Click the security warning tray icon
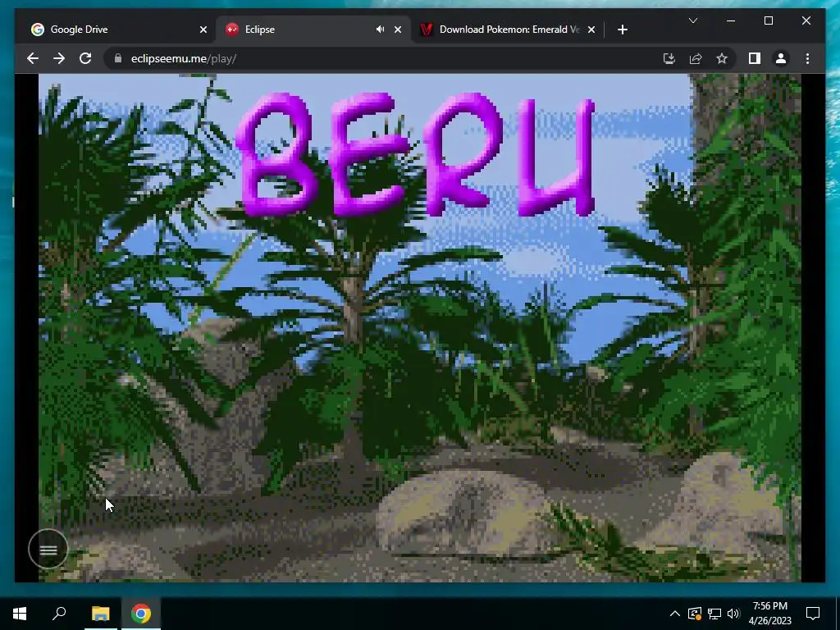Viewport: 840px width, 630px height. [x=695, y=614]
